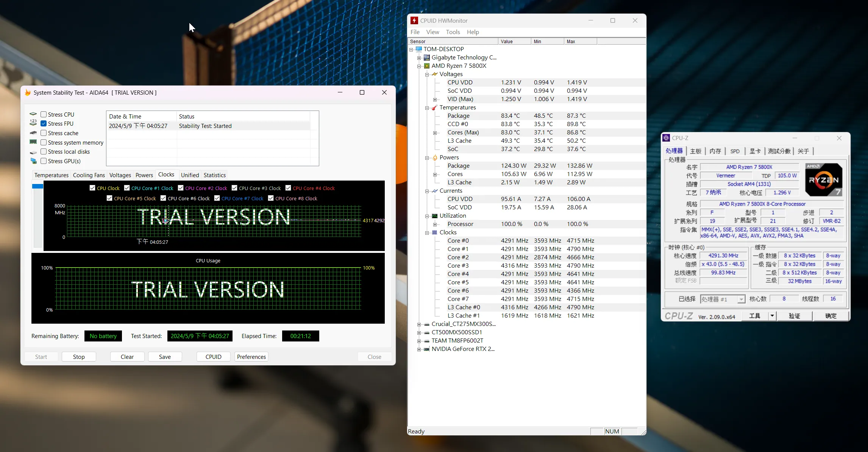Toggle the CPU Core #8 Clock checkbox
This screenshot has height=452, width=868.
click(271, 198)
